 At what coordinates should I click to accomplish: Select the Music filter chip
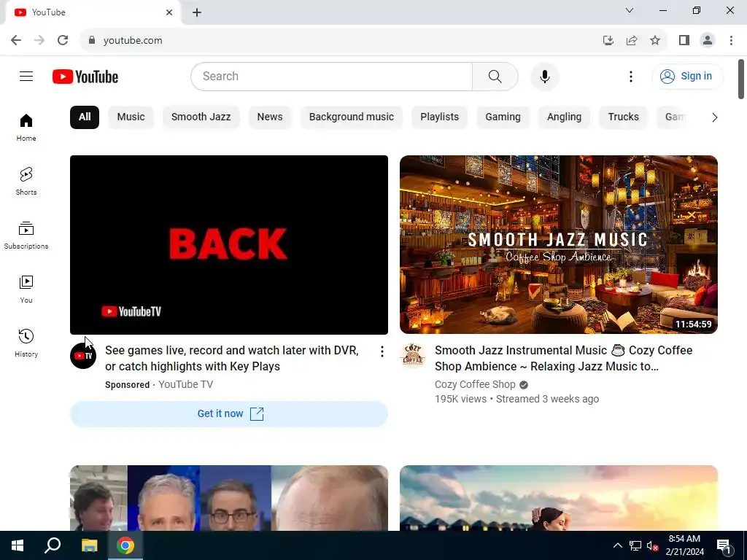[131, 117]
